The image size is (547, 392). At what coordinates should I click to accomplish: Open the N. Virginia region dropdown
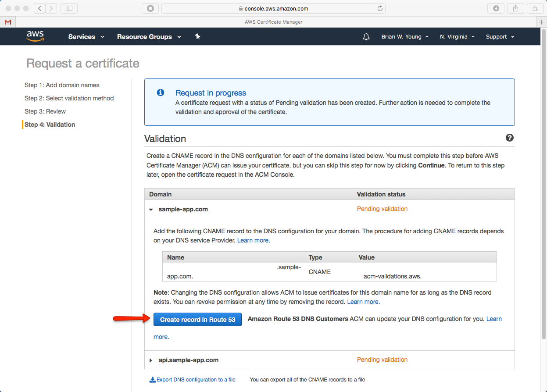[x=457, y=37]
